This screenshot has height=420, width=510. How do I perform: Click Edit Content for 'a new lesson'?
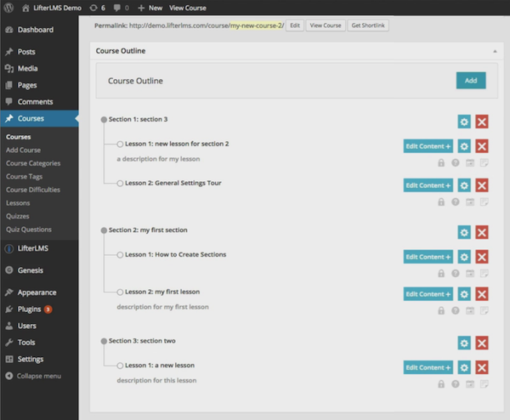coord(428,367)
